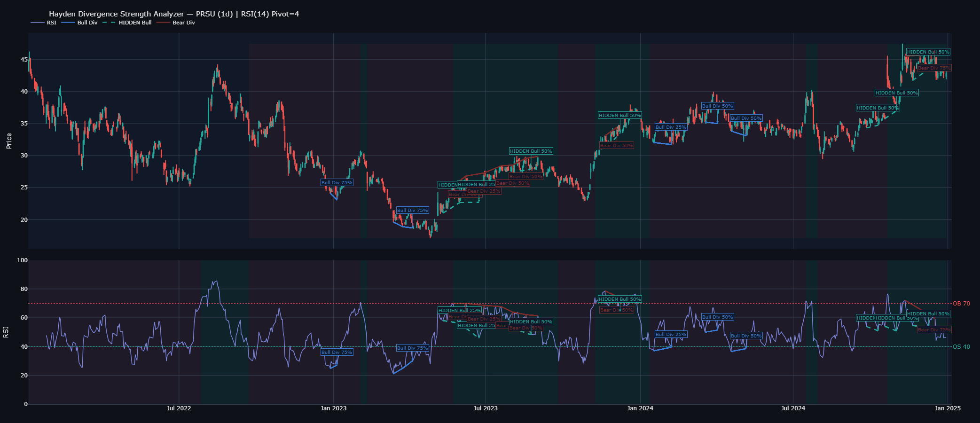This screenshot has height=423, width=980.
Task: Click the Jul 2024 x-axis tick label
Action: 793,408
